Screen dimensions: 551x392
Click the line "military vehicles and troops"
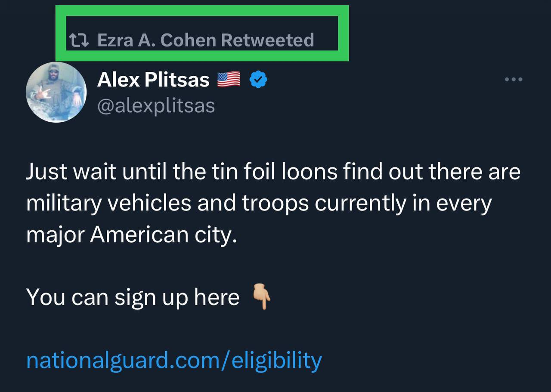coord(258,203)
